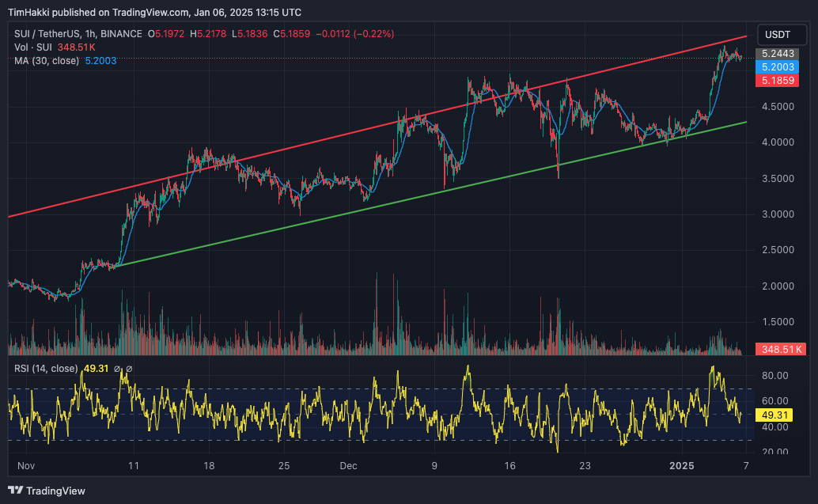This screenshot has width=818, height=504.
Task: Click the publisher line mentioning TimHakki
Action: (x=154, y=12)
